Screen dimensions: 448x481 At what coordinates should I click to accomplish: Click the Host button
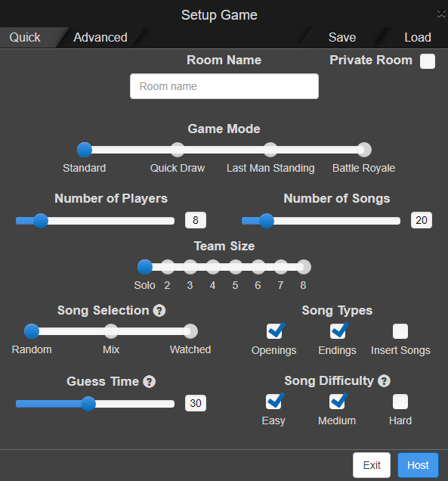[418, 465]
